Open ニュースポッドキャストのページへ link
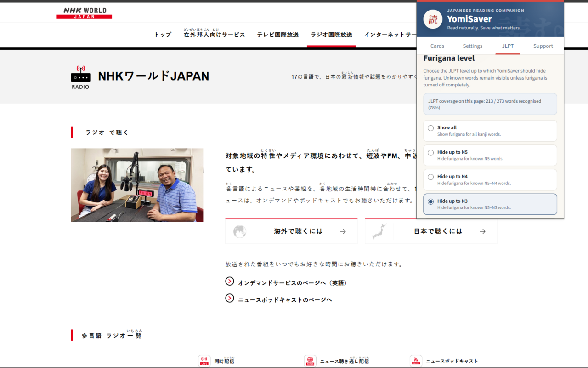 [x=285, y=300]
